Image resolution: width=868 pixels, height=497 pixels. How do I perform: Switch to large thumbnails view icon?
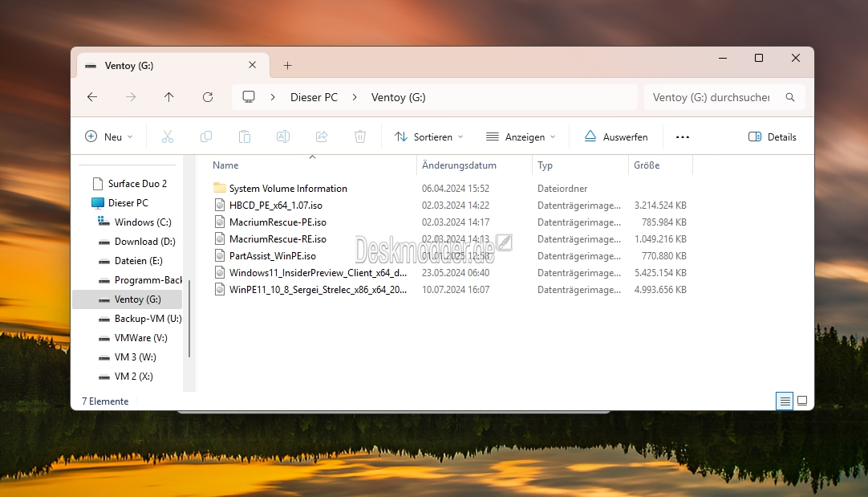pyautogui.click(x=802, y=401)
